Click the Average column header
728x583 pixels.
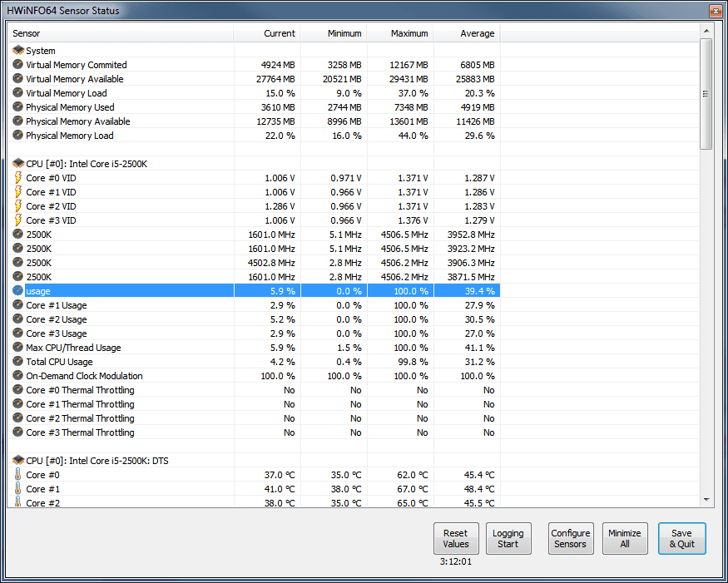(467, 33)
